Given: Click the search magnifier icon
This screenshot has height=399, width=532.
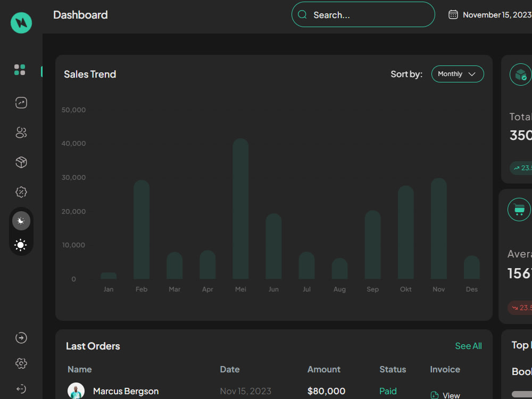Looking at the screenshot, I should (x=302, y=14).
